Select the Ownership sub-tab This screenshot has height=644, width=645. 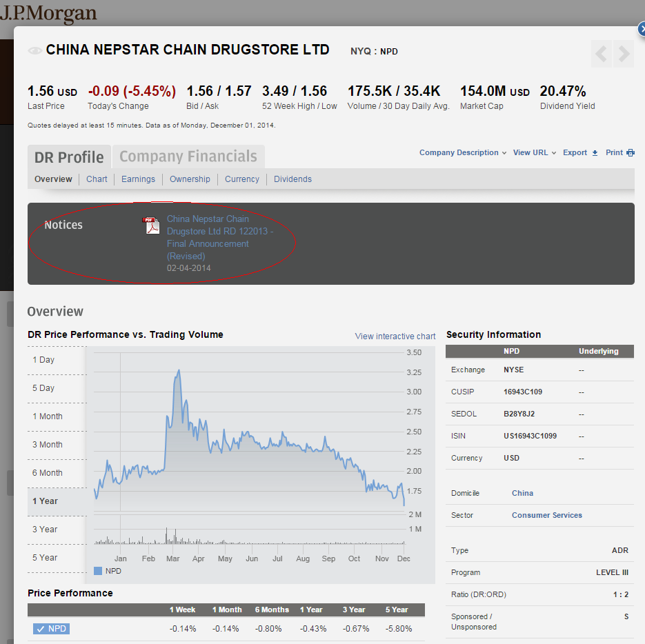[190, 179]
